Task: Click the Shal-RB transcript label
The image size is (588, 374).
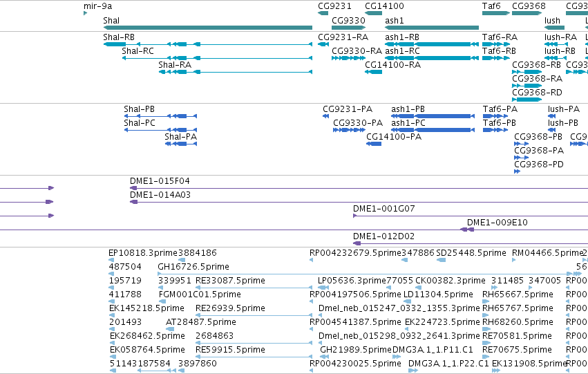Action: click(x=119, y=37)
